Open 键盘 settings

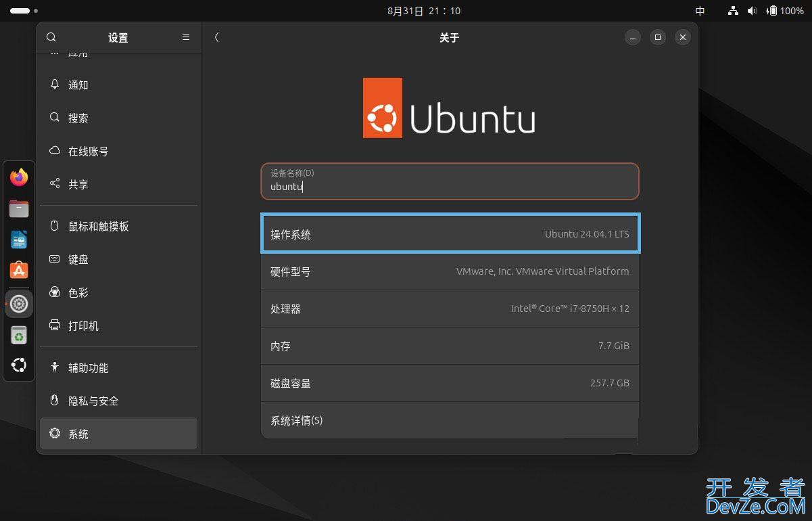[118, 259]
